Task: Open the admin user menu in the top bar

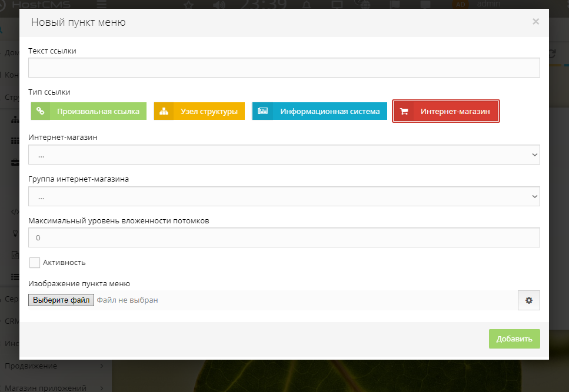Action: (488, 4)
